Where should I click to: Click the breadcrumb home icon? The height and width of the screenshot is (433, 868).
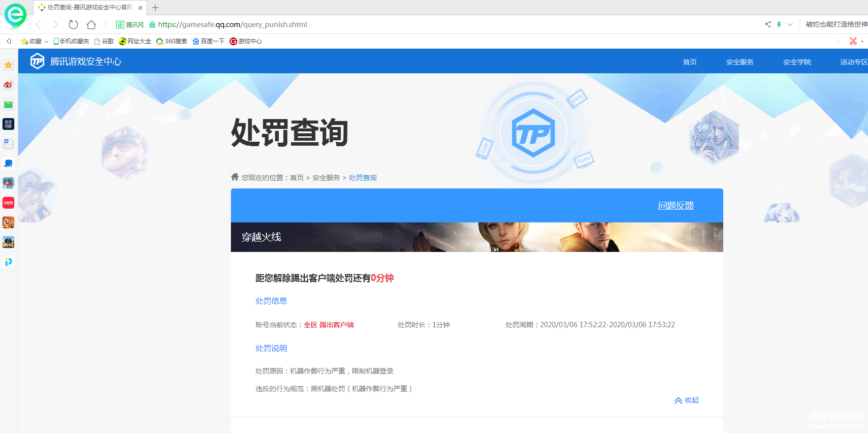tap(235, 177)
